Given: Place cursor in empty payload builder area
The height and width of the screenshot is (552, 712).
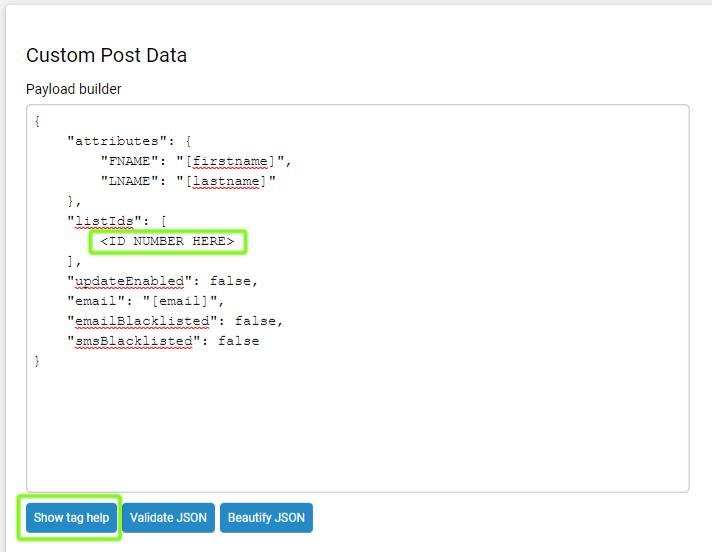Looking at the screenshot, I should pyautogui.click(x=358, y=427).
